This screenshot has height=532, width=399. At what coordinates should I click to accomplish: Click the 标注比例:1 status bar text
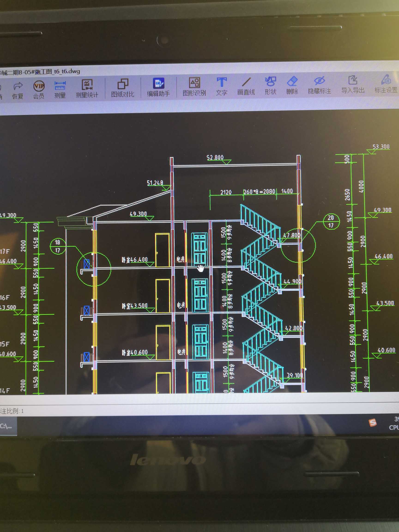click(12, 411)
